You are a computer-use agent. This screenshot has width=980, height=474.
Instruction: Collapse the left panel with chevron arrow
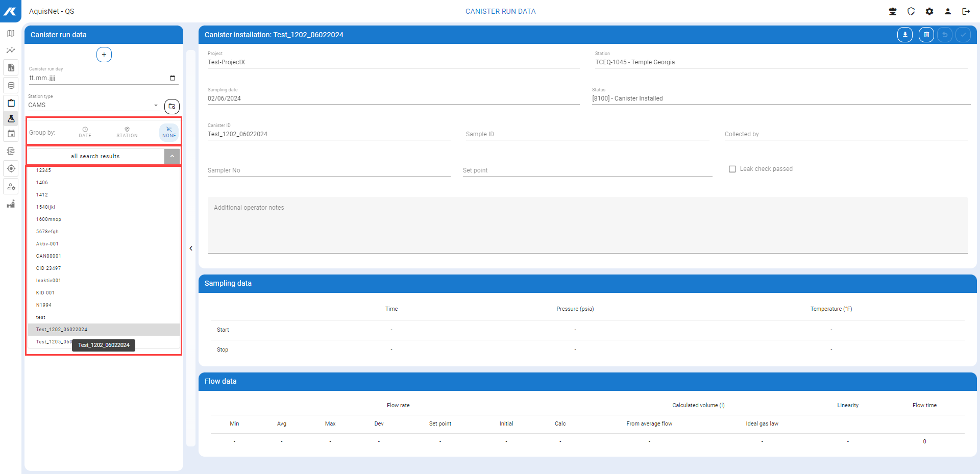click(x=191, y=248)
